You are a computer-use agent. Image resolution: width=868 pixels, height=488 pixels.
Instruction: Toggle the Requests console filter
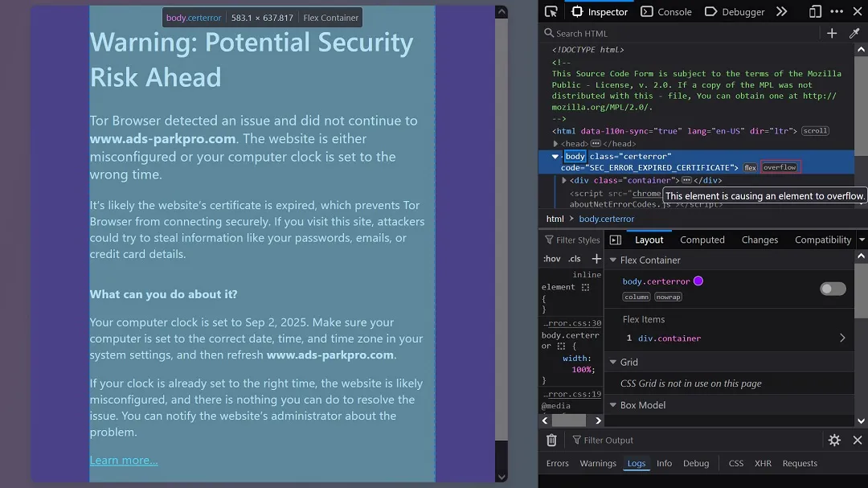pyautogui.click(x=800, y=463)
